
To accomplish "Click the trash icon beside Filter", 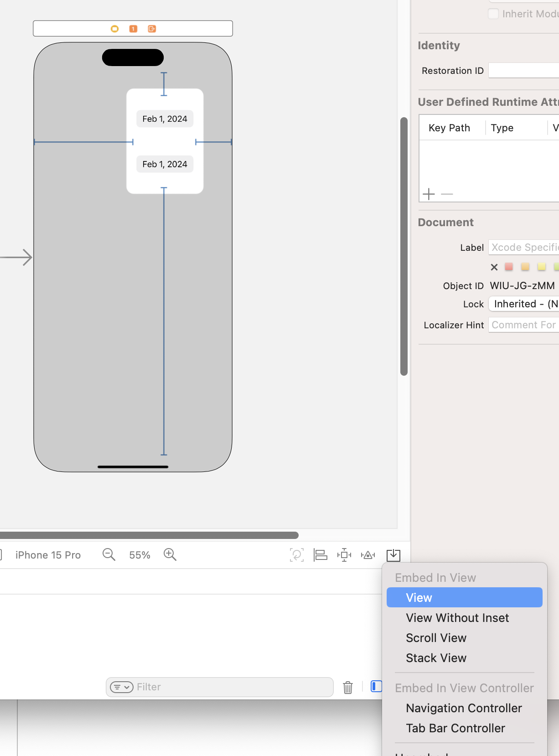I will [x=348, y=687].
